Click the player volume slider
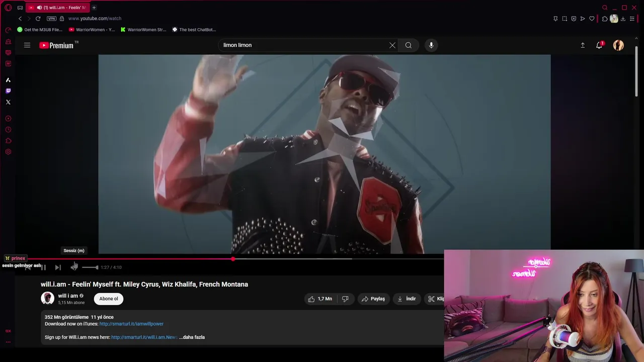This screenshot has height=362, width=644. click(x=90, y=267)
